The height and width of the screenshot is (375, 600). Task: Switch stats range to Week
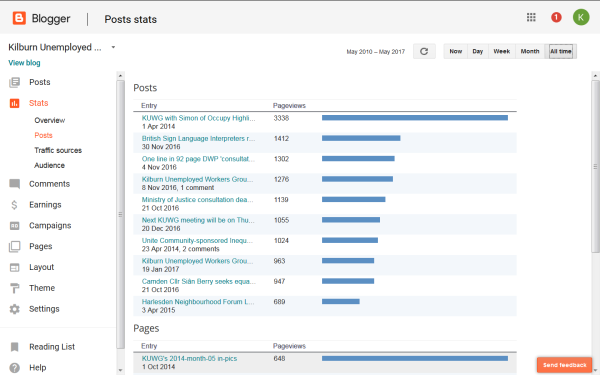pos(501,51)
